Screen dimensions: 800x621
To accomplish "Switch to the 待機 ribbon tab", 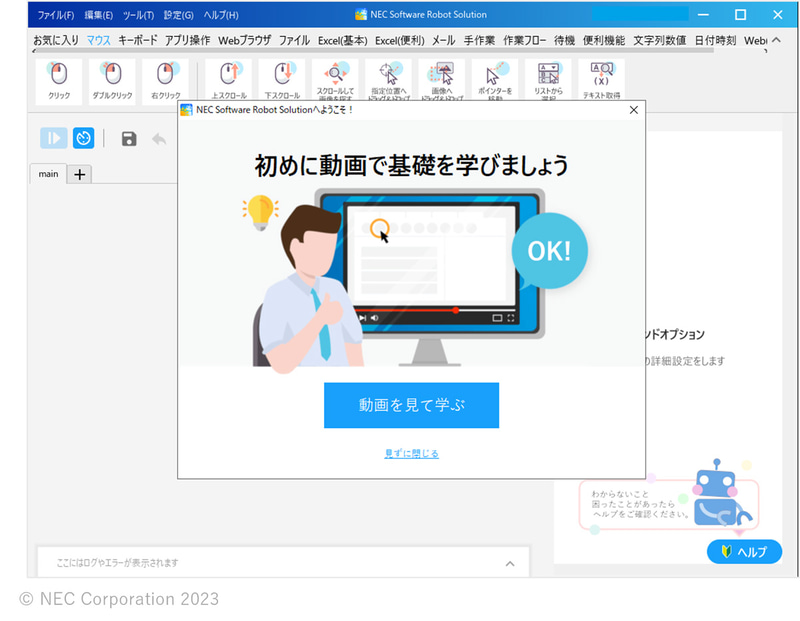I will 564,40.
